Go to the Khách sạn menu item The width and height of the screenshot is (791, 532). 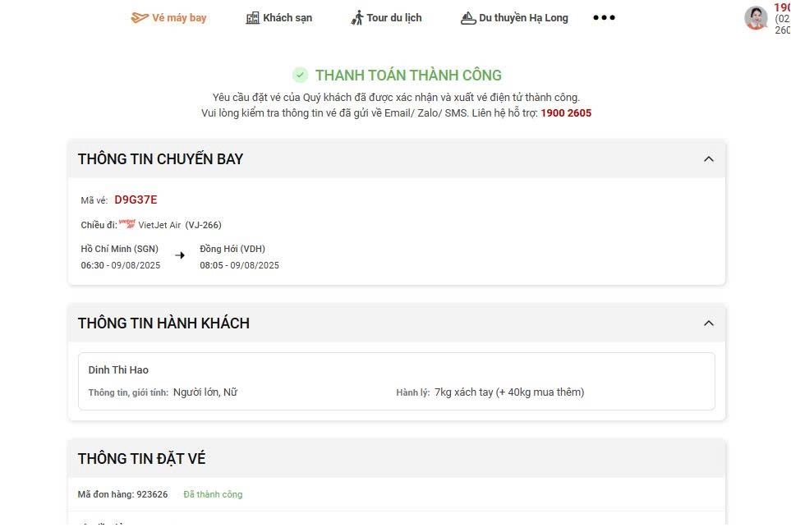(287, 17)
